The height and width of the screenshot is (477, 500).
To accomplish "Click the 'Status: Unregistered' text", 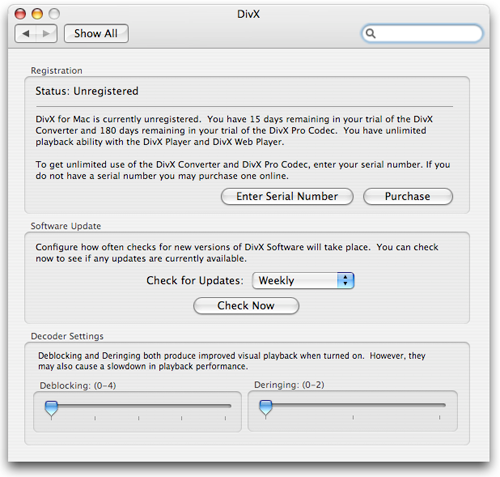I will 87,91.
